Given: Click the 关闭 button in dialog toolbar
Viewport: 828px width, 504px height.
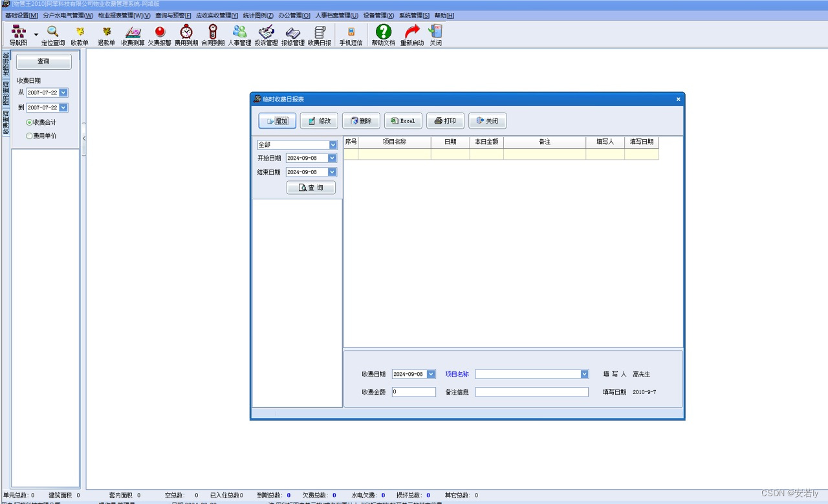Looking at the screenshot, I should 487,121.
